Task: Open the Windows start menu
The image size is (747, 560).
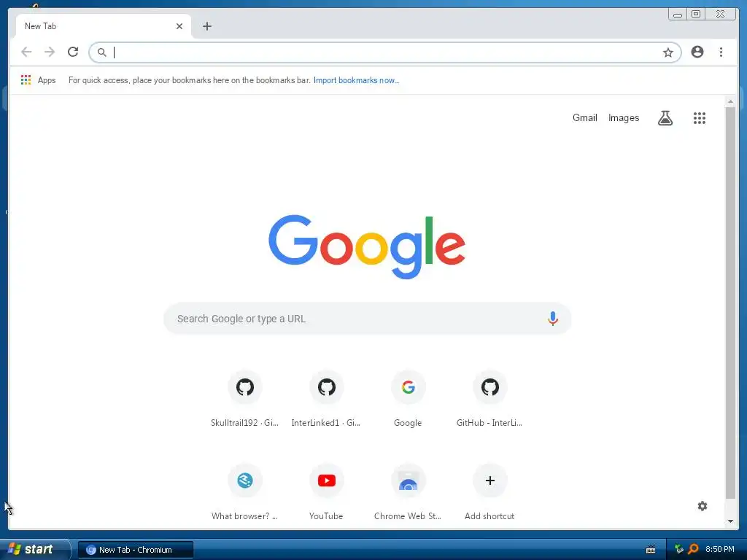Action: [35, 549]
